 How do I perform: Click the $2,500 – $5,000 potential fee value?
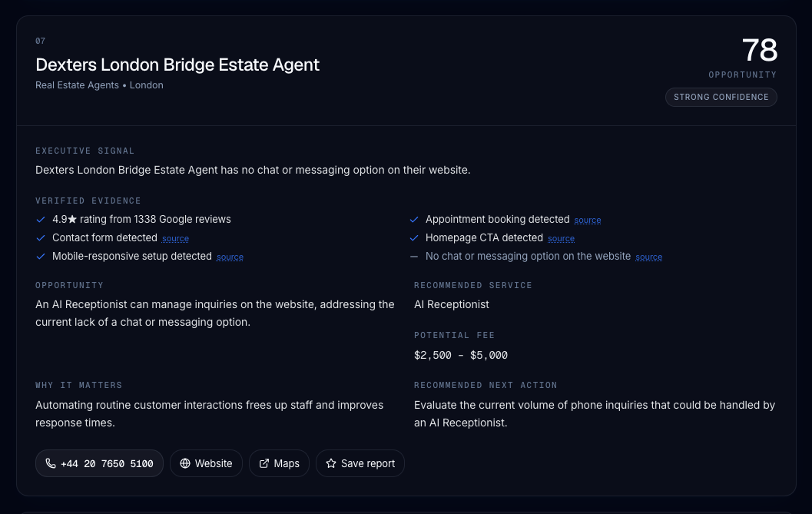(461, 356)
